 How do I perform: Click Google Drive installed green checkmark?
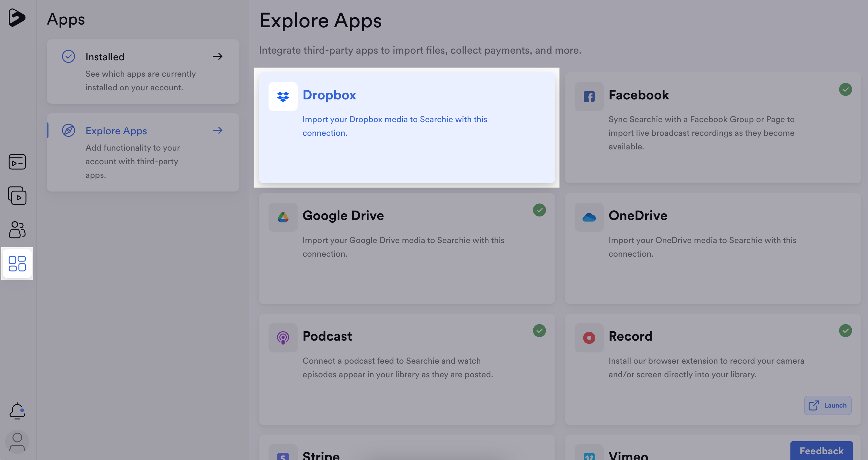click(539, 210)
